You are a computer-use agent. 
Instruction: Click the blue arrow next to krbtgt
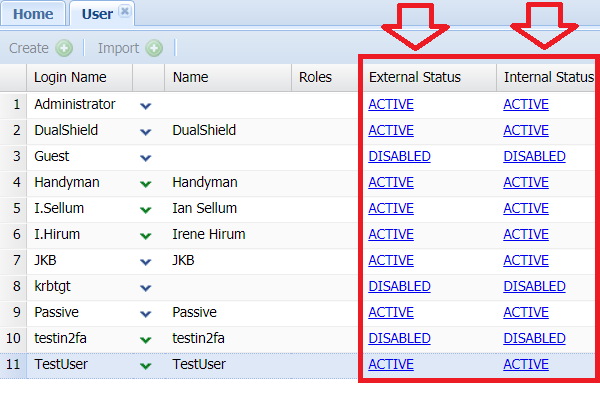coord(146,287)
